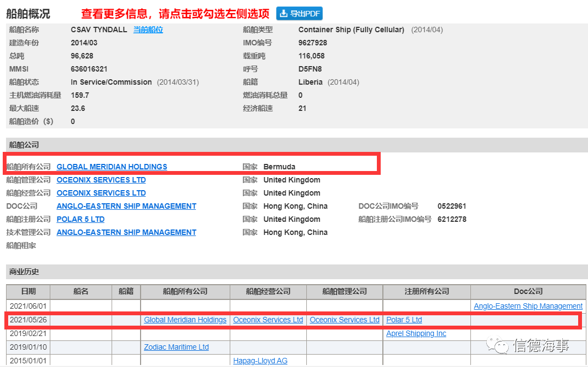Select build date 2014/03
Screen dimensions: 588x371
(x=84, y=43)
